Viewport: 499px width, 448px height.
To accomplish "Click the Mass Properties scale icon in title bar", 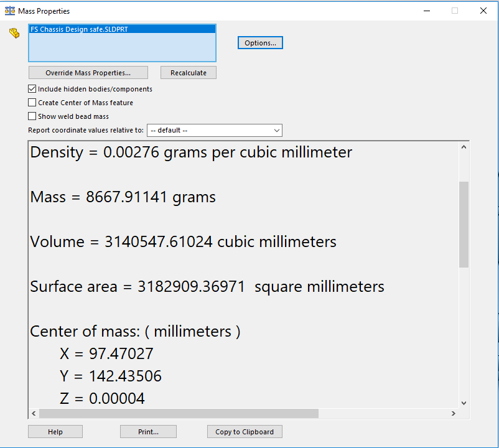I will pyautogui.click(x=10, y=11).
